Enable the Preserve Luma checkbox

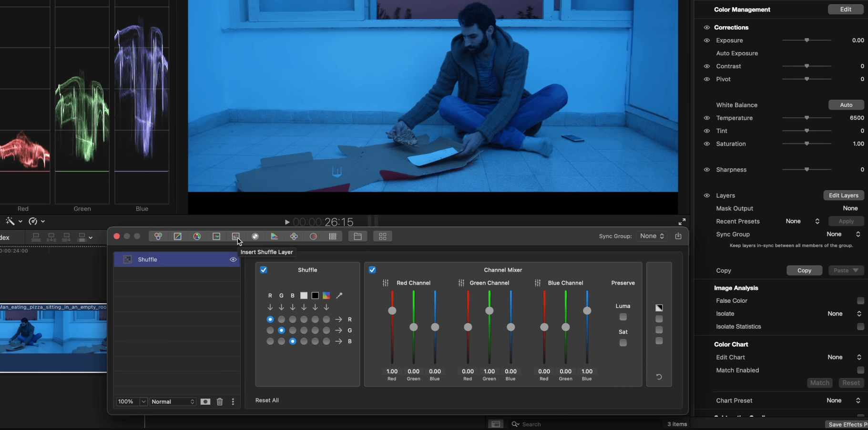[623, 317]
